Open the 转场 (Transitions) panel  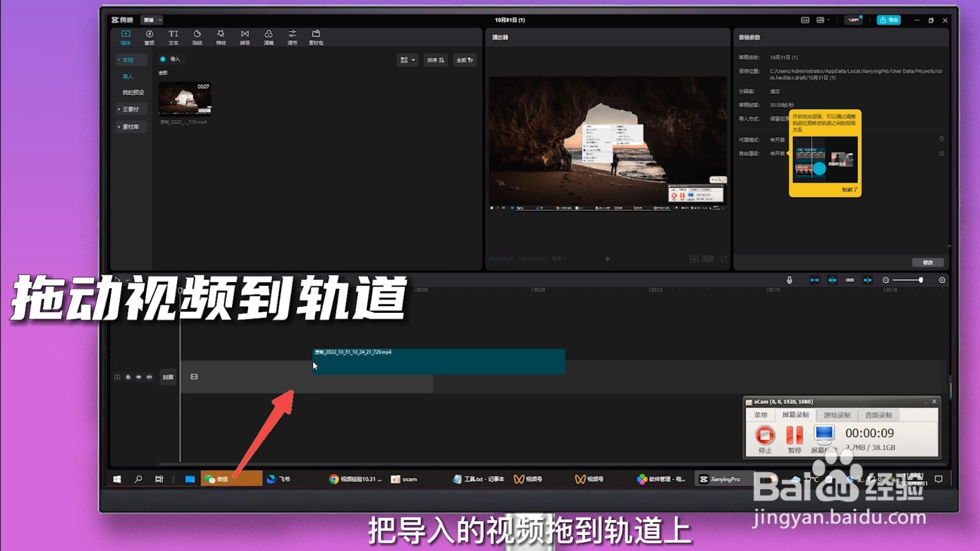tap(244, 37)
